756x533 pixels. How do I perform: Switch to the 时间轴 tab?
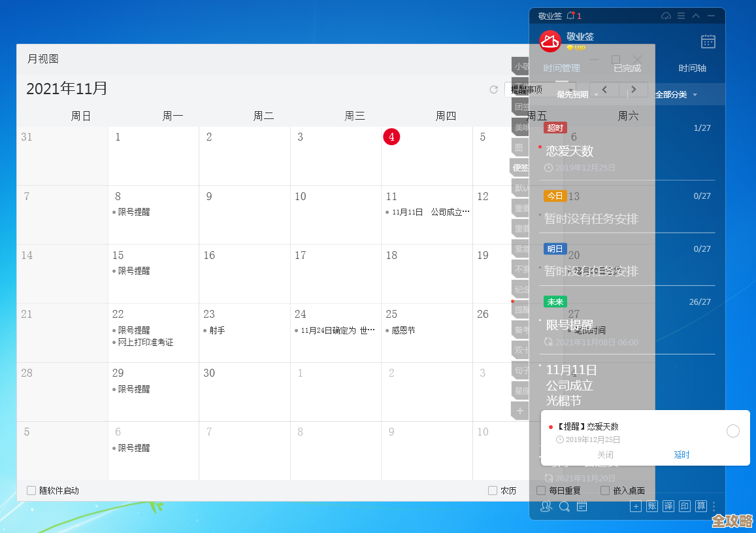click(692, 67)
